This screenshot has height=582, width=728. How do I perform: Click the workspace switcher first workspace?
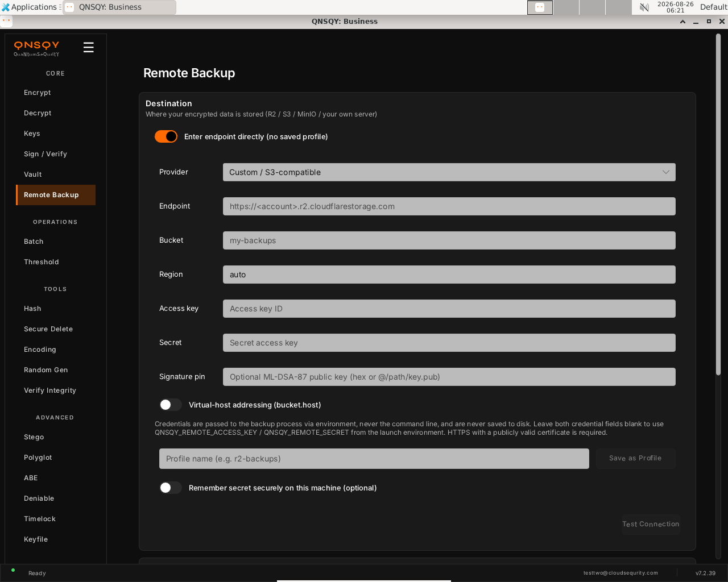(x=540, y=7)
